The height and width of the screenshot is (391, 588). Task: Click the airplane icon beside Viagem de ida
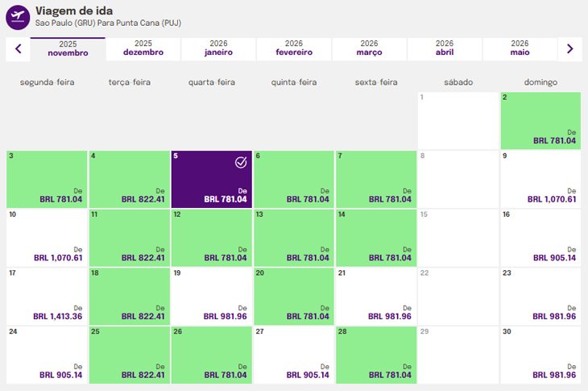coord(18,16)
